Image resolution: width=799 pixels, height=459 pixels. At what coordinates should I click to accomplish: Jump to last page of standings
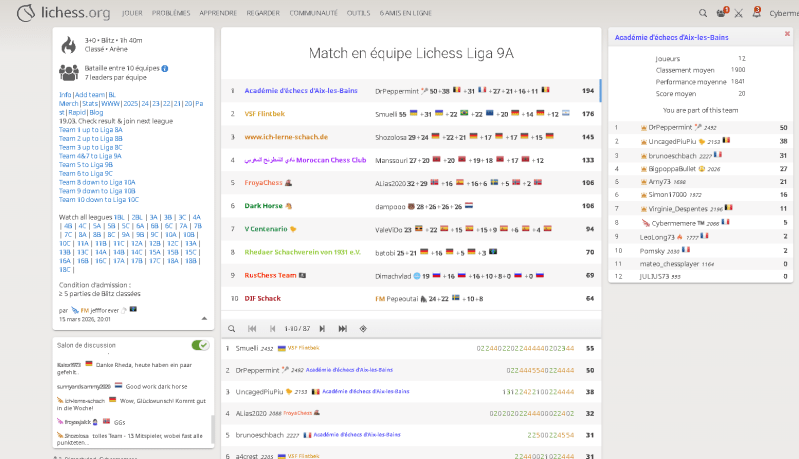click(x=343, y=328)
